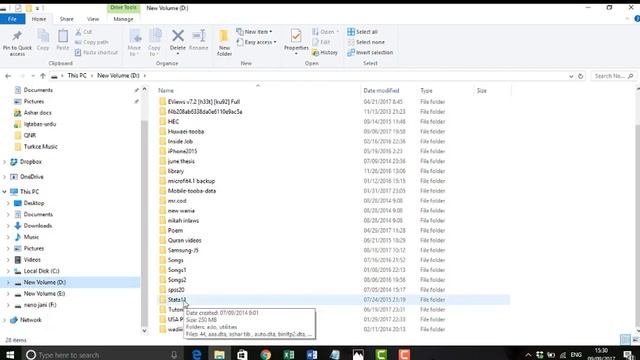The height and width of the screenshot is (360, 640).
Task: Click Edit in Open group
Action: pos(321,42)
